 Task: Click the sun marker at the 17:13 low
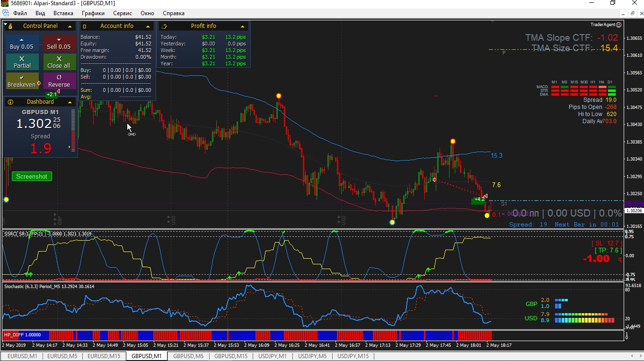click(392, 222)
